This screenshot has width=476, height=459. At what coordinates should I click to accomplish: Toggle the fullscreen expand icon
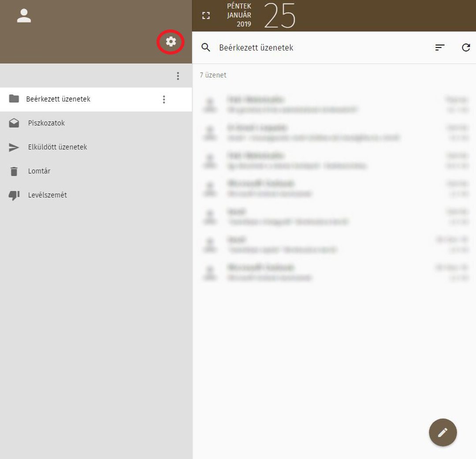(206, 15)
